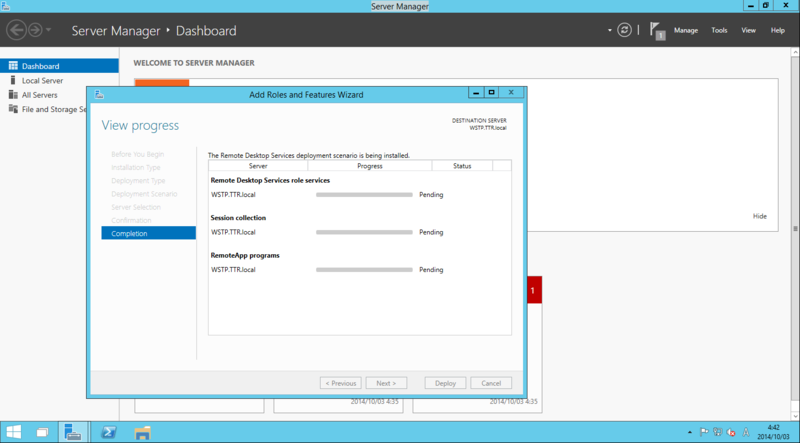Open the Manage menu
Screen dimensions: 800x443
click(686, 30)
